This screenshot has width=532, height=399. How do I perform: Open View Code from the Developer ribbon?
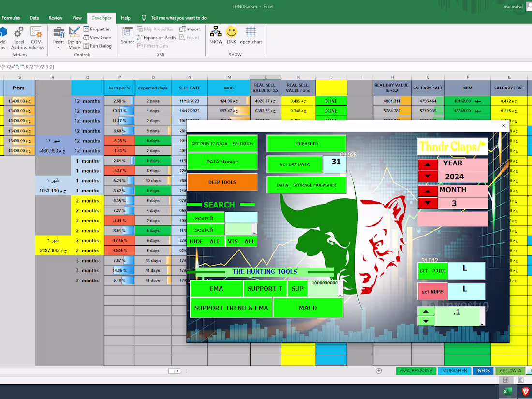(x=97, y=37)
